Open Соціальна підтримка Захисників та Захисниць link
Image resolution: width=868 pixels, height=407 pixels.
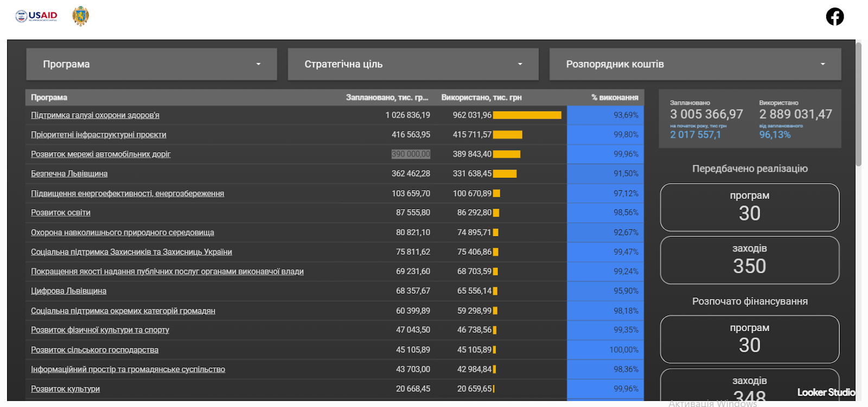(131, 252)
